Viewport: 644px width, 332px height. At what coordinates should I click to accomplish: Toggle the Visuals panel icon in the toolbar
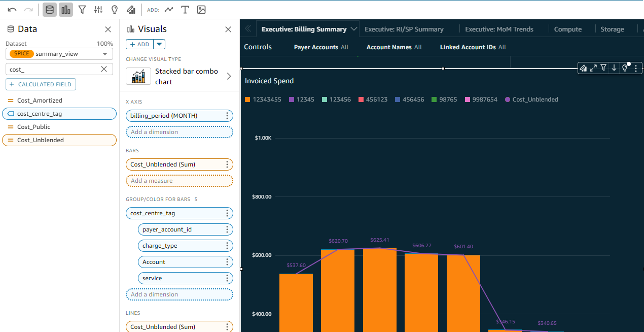point(65,9)
